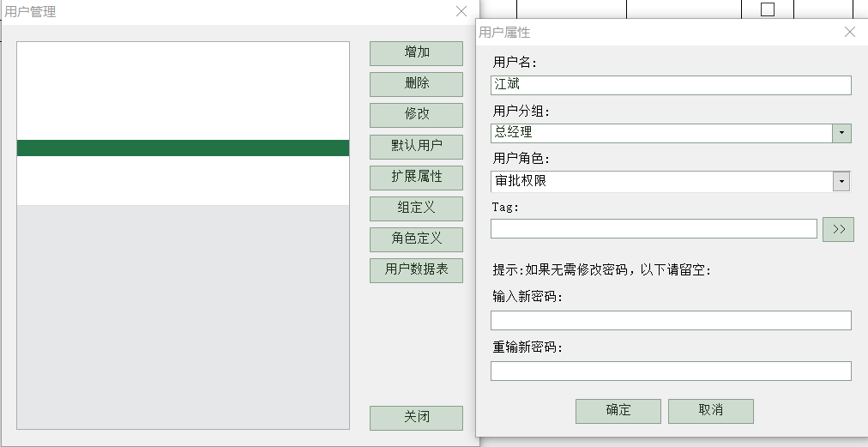868x447 pixels.
Task: Open 组定义 dialog
Action: (416, 208)
